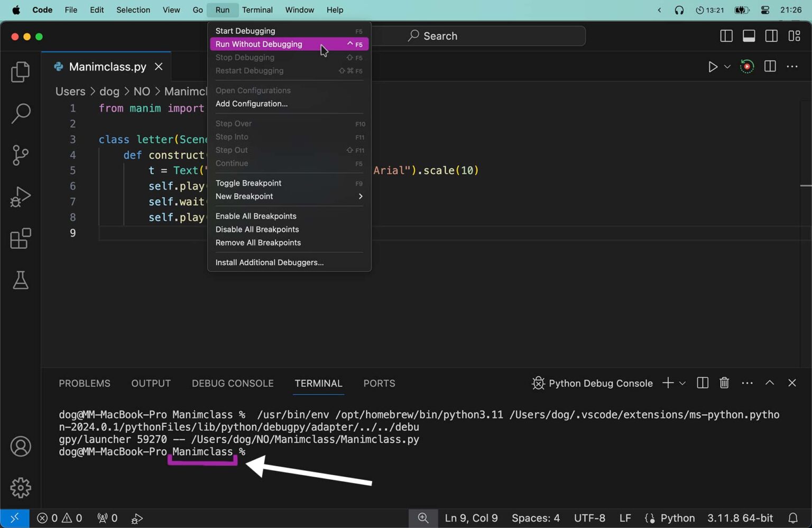Click Enable All Breakpoints
This screenshot has height=528, width=812.
pos(256,216)
